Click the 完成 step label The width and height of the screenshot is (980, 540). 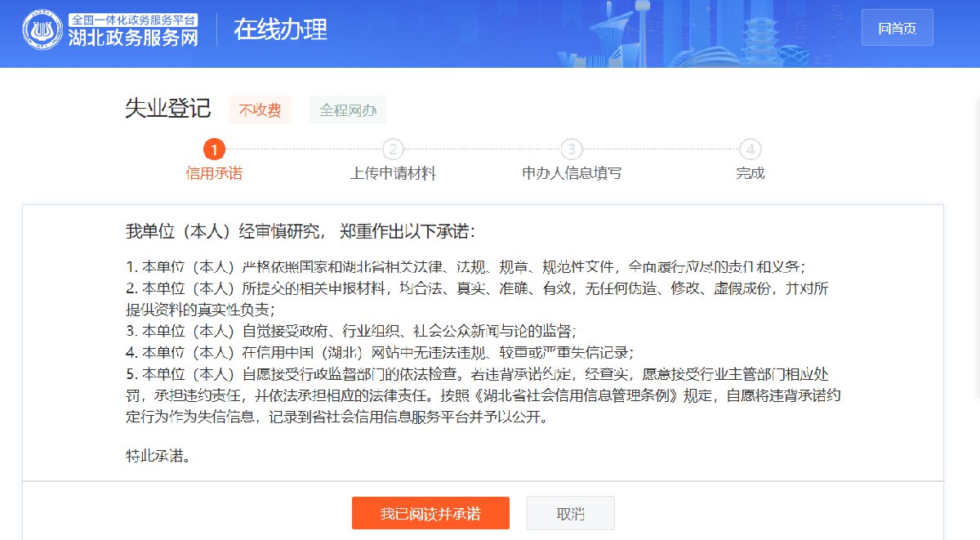pos(750,173)
